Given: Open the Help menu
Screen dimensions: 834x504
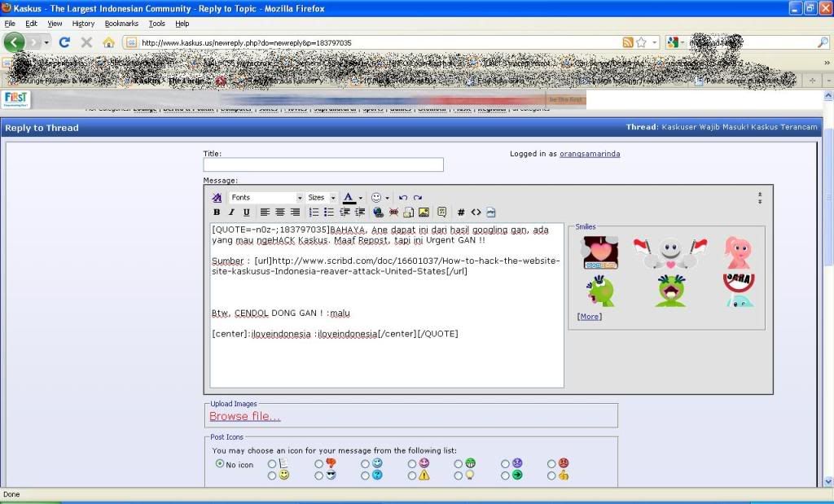Looking at the screenshot, I should point(182,24).
